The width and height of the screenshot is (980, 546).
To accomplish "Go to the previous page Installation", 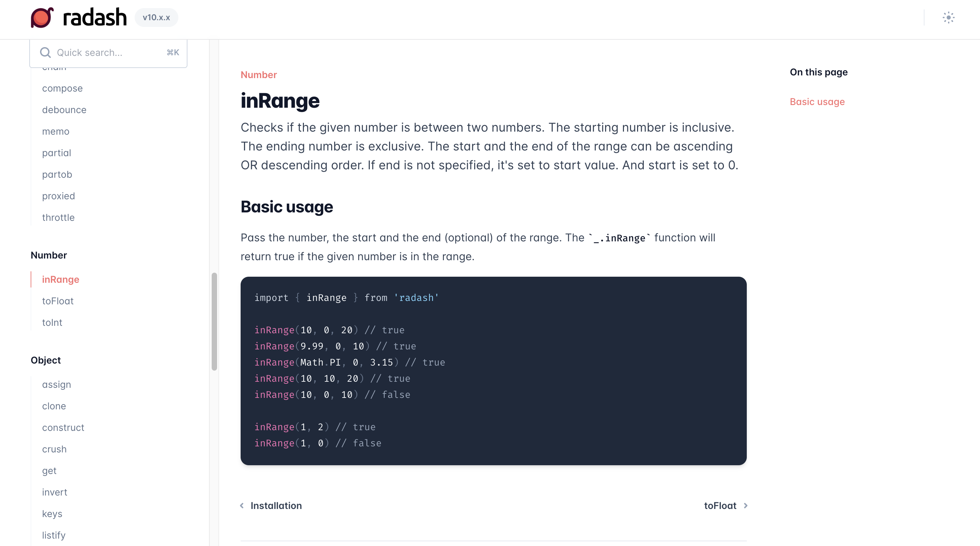I will pos(276,505).
